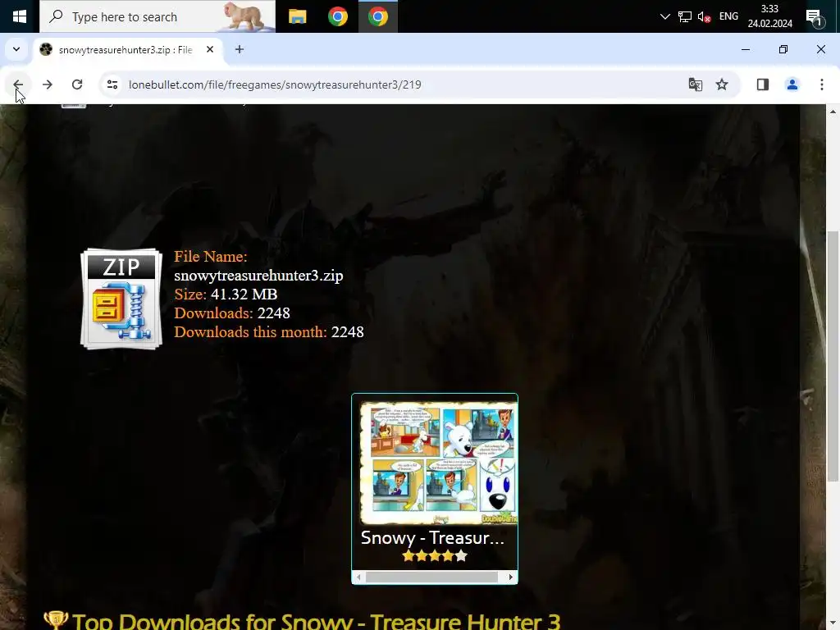The width and height of the screenshot is (840, 630).
Task: Toggle the browser side panel
Action: tap(762, 84)
